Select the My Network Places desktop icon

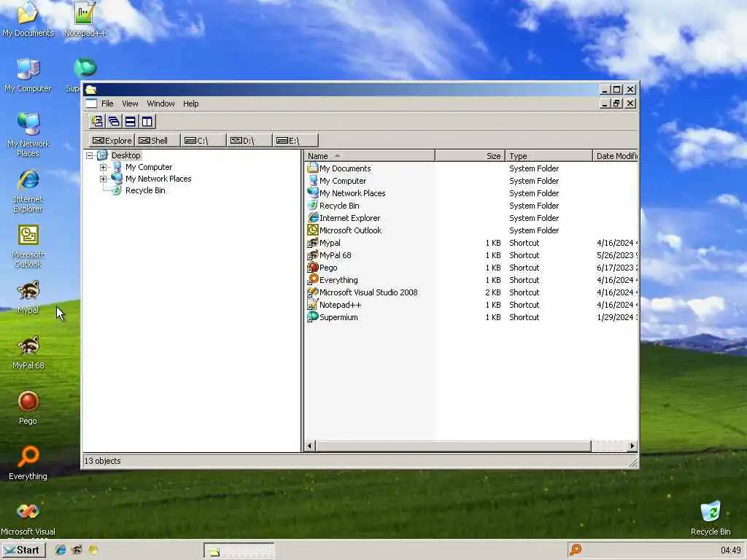(28, 135)
